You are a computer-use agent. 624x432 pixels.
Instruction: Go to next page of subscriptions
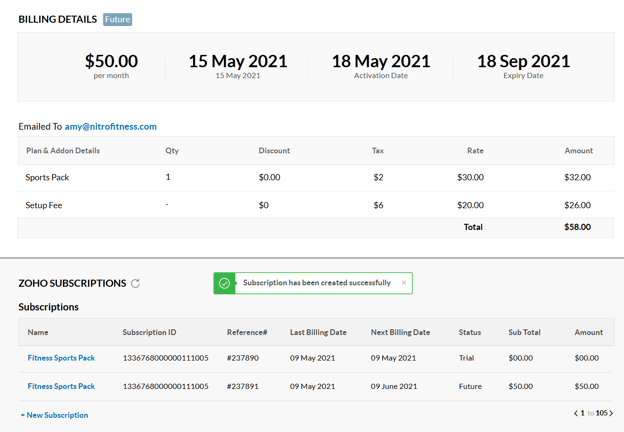coord(611,413)
